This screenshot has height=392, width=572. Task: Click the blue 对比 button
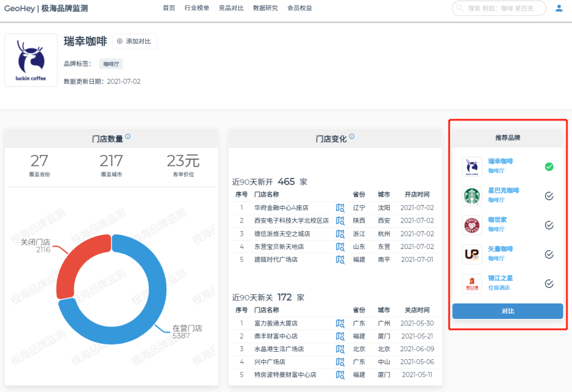[x=507, y=311]
